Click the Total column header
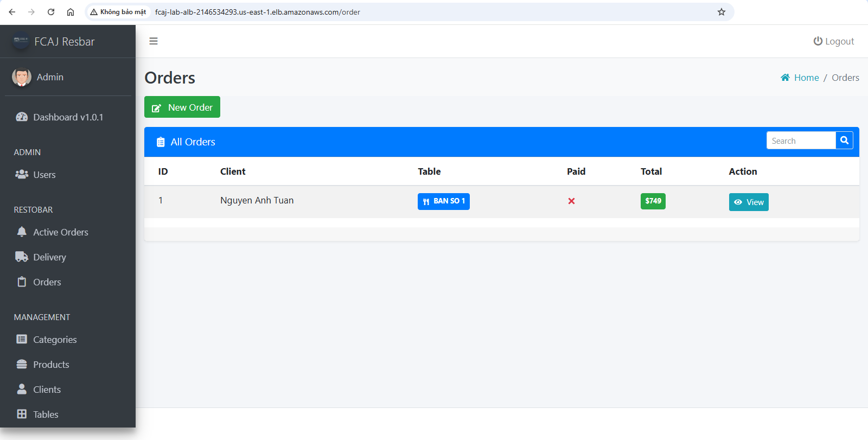Screen dimensions: 868x440 (x=651, y=171)
